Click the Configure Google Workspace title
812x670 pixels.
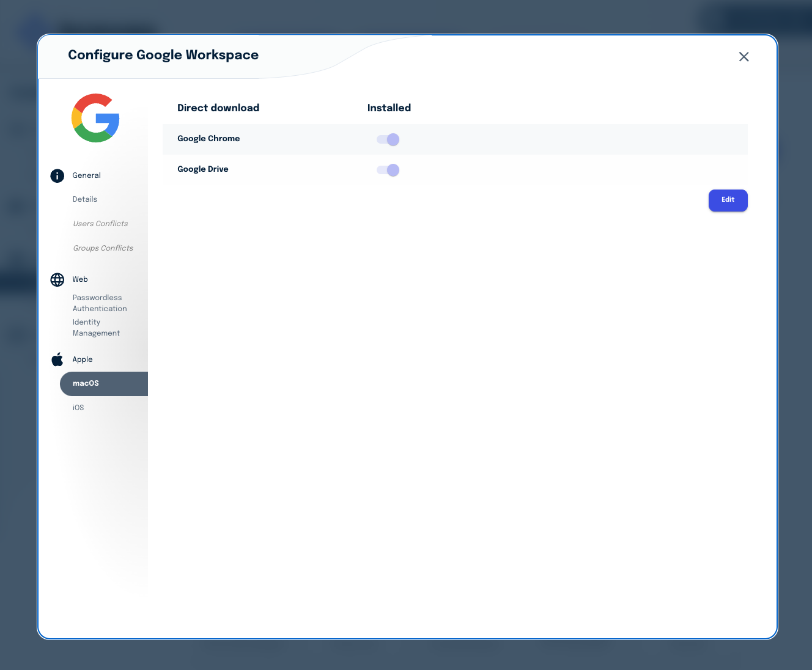[x=163, y=55]
